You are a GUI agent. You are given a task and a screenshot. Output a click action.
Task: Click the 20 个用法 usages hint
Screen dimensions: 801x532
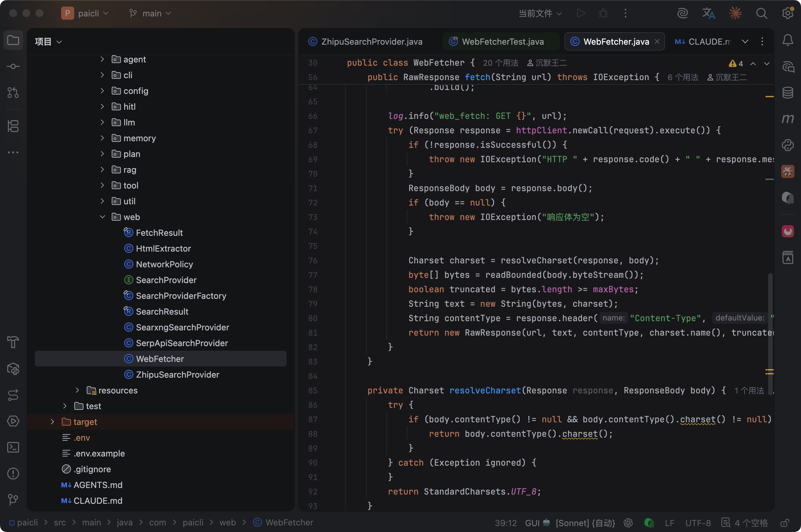[500, 63]
